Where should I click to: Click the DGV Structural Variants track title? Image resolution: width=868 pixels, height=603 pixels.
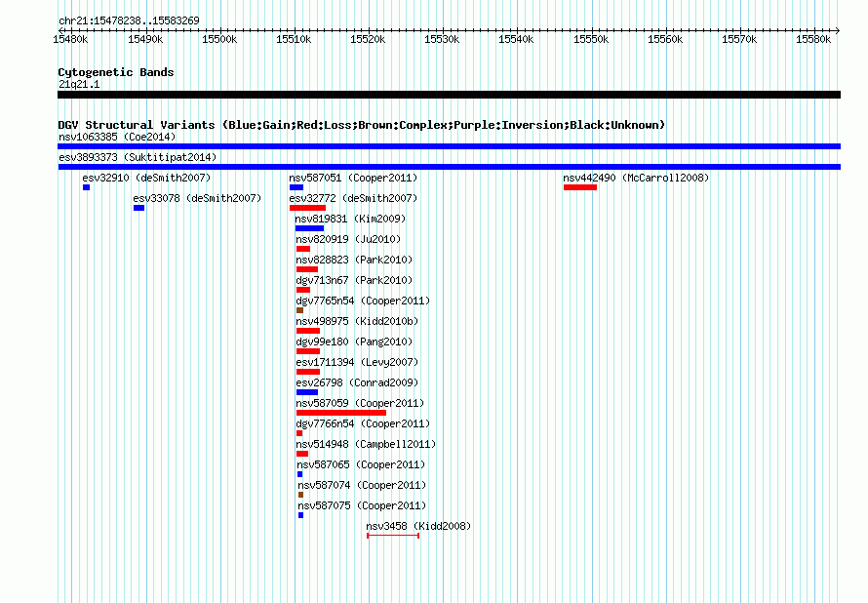click(361, 125)
